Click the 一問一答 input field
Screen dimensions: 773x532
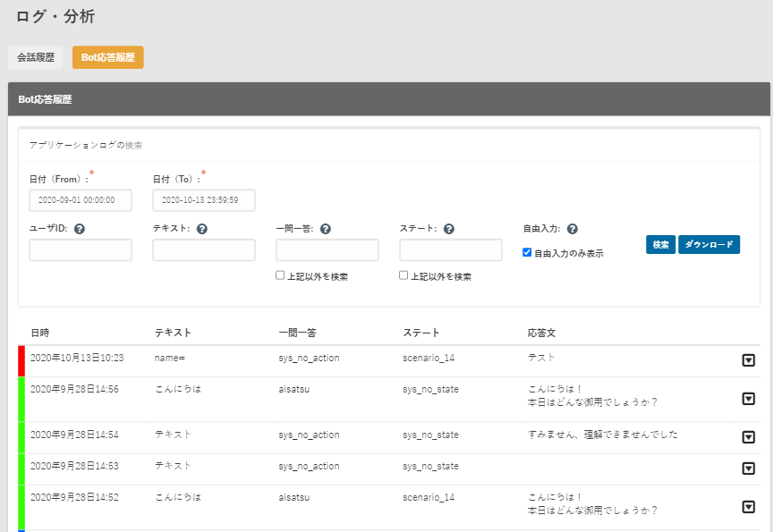click(327, 250)
